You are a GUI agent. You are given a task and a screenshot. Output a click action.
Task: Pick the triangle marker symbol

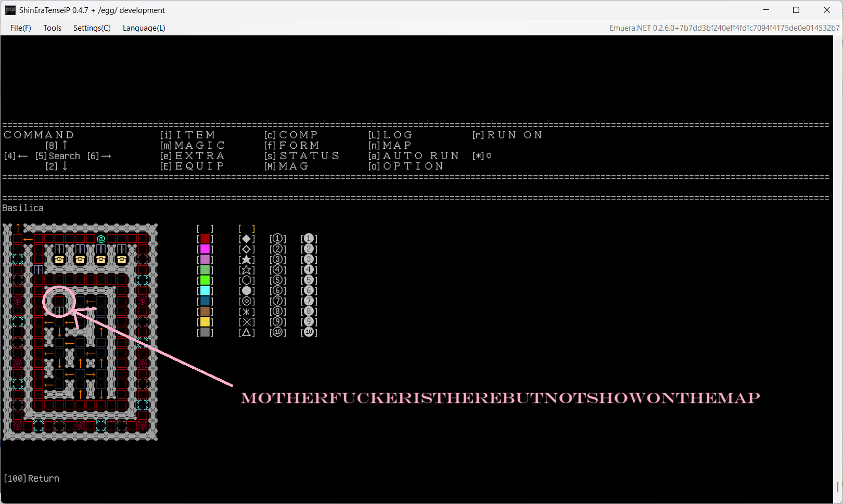(x=247, y=332)
